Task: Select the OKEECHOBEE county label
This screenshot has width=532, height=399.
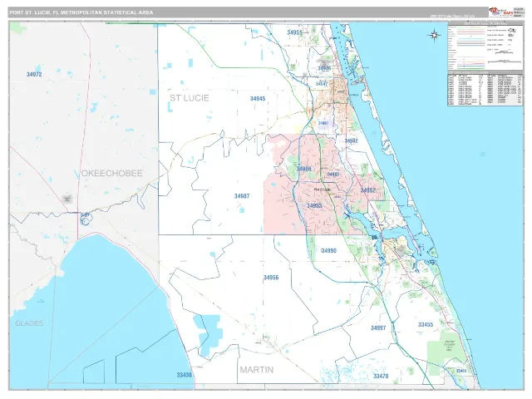Action: pyautogui.click(x=112, y=174)
